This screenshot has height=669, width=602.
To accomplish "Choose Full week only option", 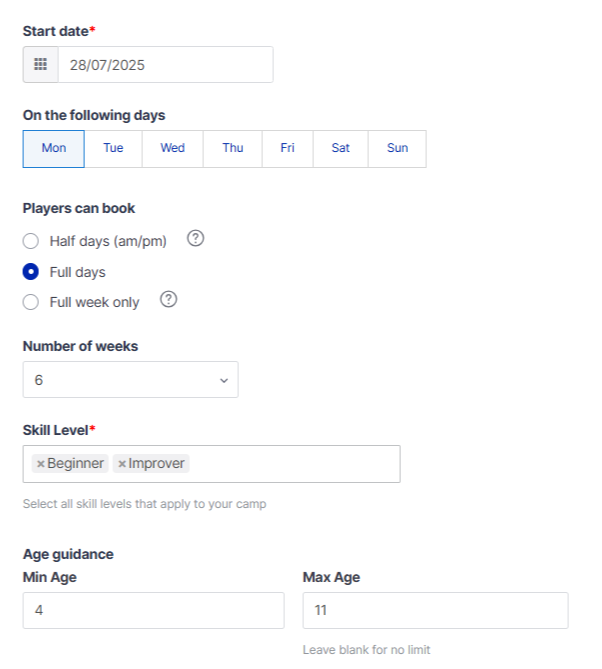I will (31, 302).
